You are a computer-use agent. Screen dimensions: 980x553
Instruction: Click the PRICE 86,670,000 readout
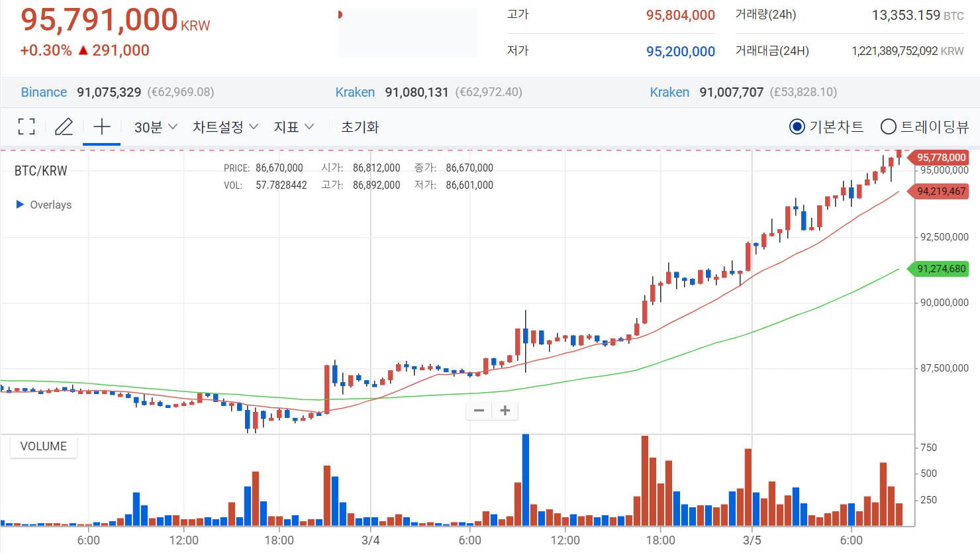point(264,168)
